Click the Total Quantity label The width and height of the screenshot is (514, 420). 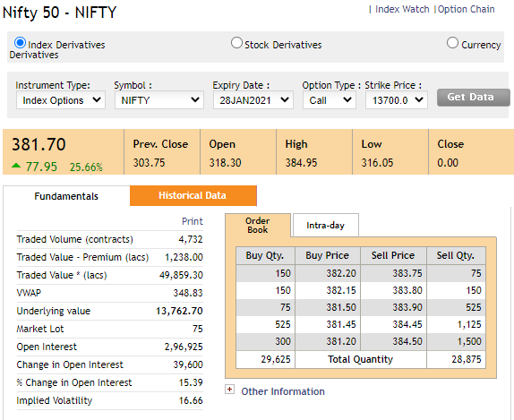coord(361,360)
